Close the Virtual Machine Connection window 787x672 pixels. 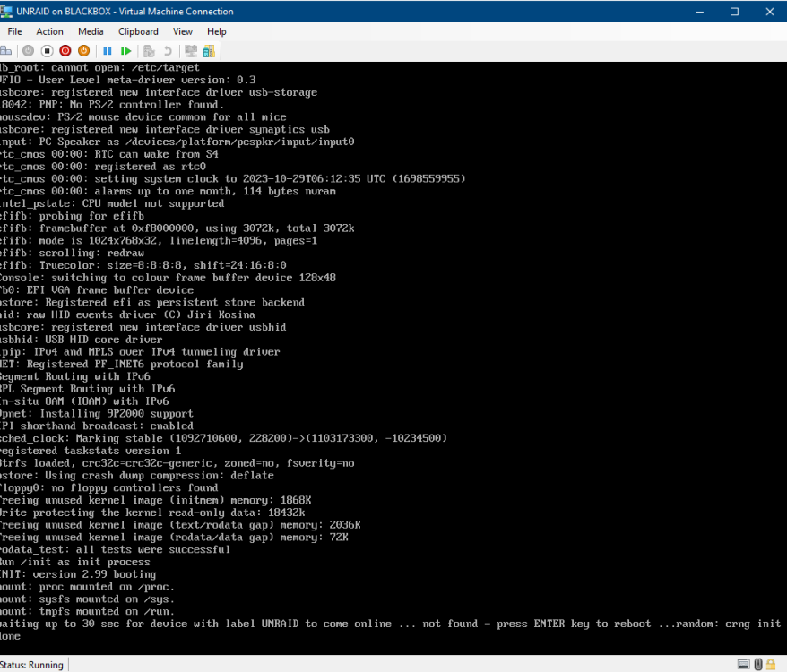point(769,11)
